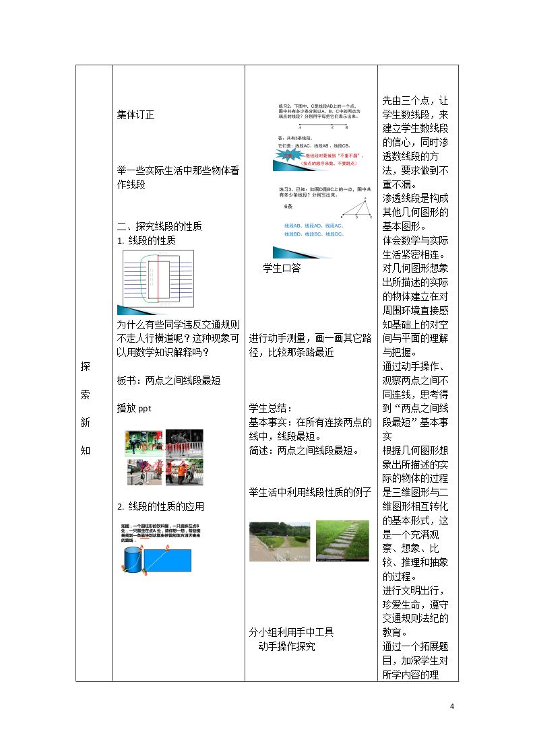Click the crosswalk diagram image
This screenshot has width=535, height=756.
coord(156,283)
